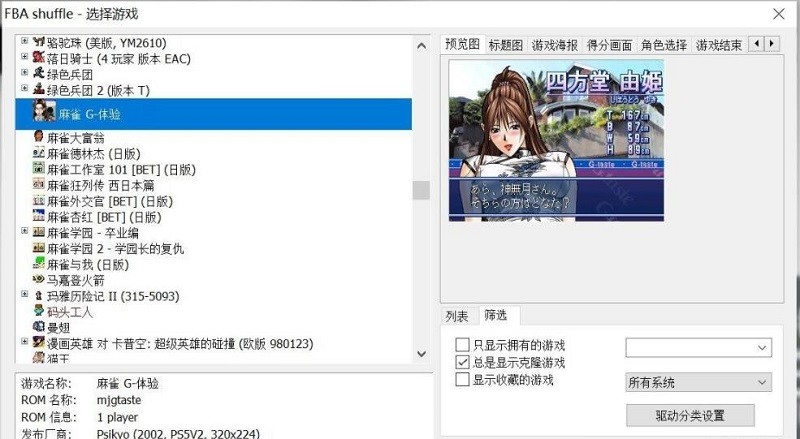Viewport: 800px width, 439px height.
Task: Select the 麻雀大富翁 list row
Action: (76, 138)
